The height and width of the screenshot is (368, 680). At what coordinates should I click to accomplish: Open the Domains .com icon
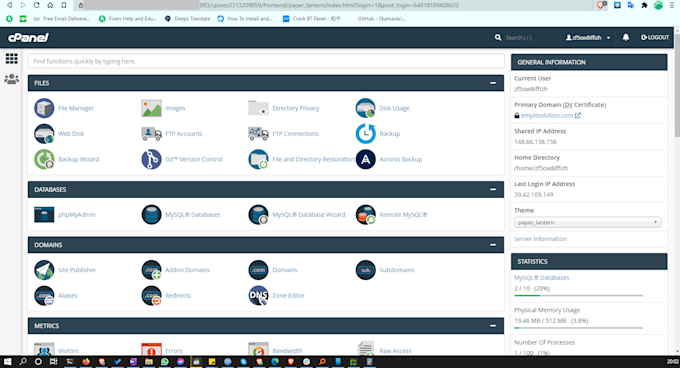(x=258, y=270)
